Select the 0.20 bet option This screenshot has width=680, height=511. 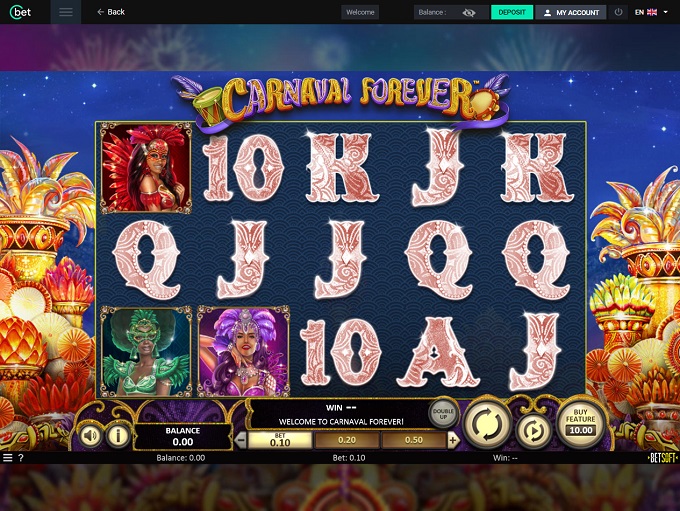[x=347, y=440]
